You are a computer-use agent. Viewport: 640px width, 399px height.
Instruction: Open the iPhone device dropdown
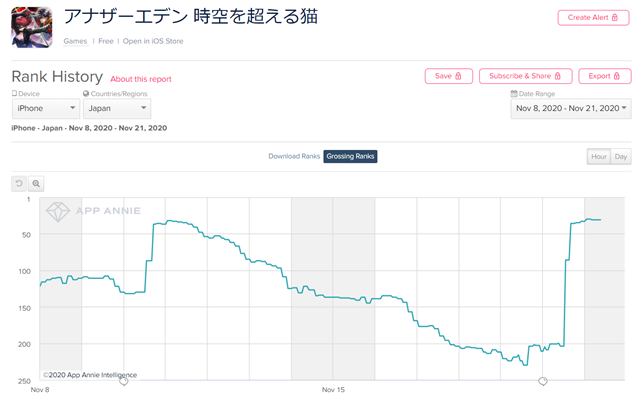[x=46, y=109]
